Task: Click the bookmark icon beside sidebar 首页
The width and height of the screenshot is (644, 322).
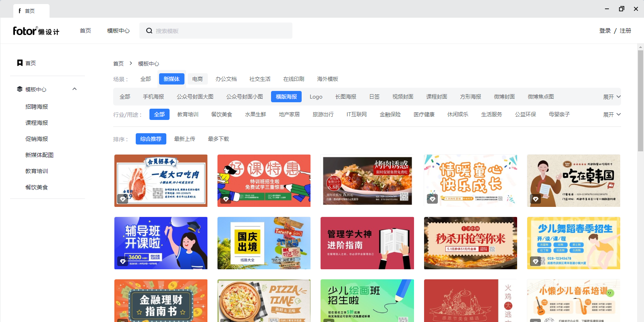Action: [20, 63]
